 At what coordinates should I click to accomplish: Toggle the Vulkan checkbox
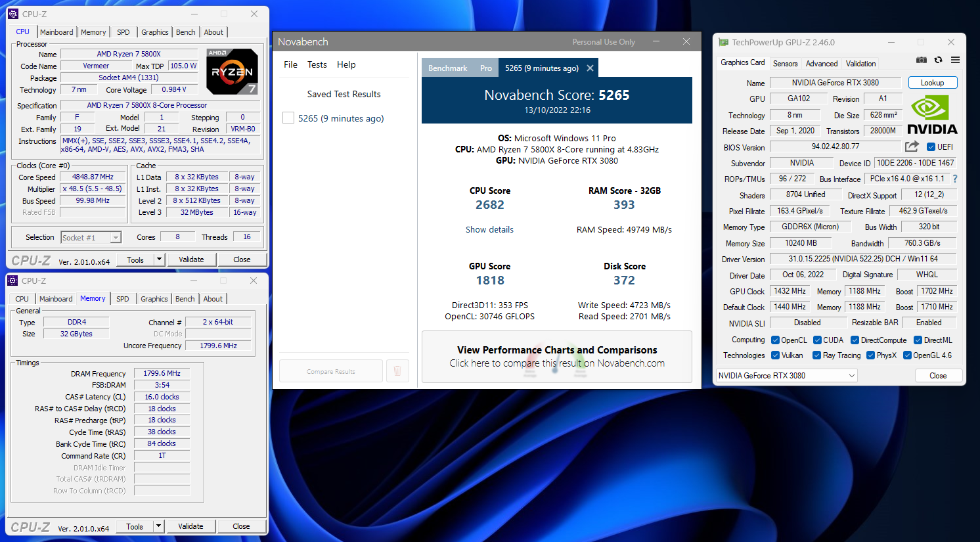click(x=775, y=355)
